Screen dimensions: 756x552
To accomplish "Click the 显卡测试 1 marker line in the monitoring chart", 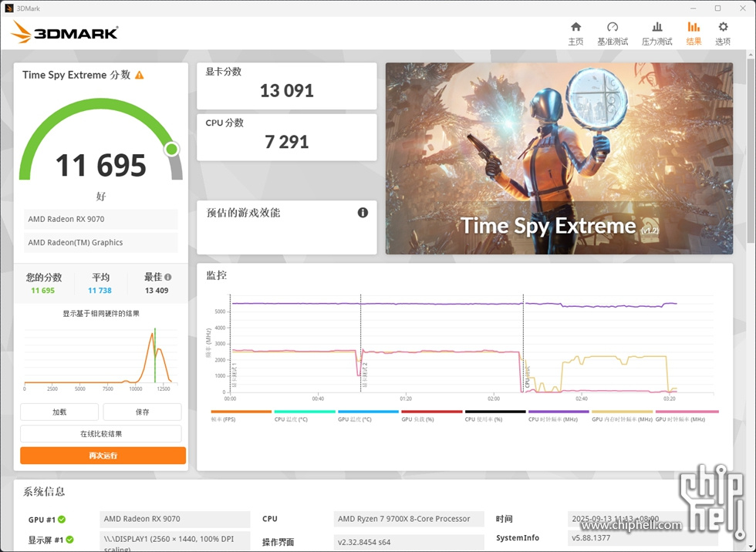I will pos(231,343).
